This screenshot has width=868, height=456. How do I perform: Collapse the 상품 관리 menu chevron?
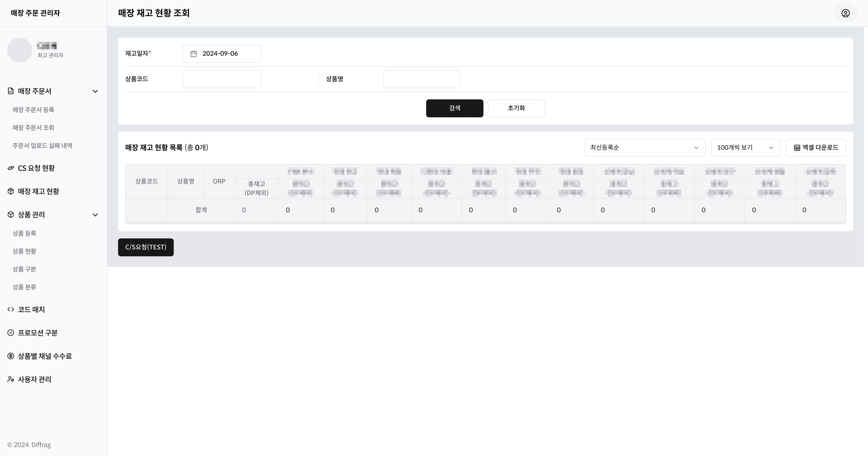tap(95, 215)
